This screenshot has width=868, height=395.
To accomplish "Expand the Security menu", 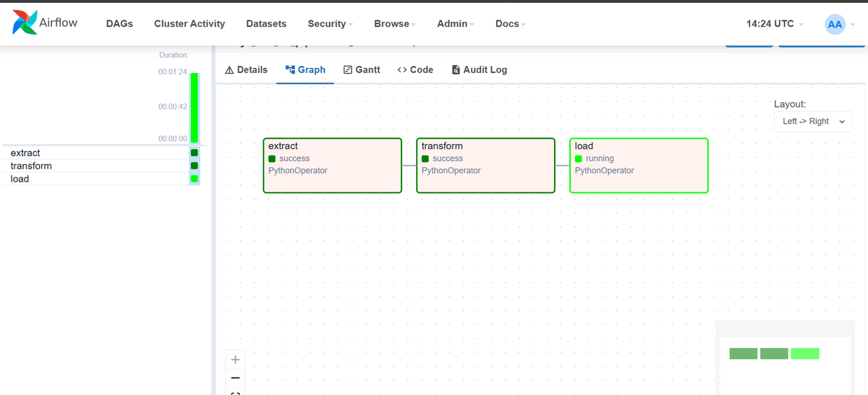I will pos(331,24).
